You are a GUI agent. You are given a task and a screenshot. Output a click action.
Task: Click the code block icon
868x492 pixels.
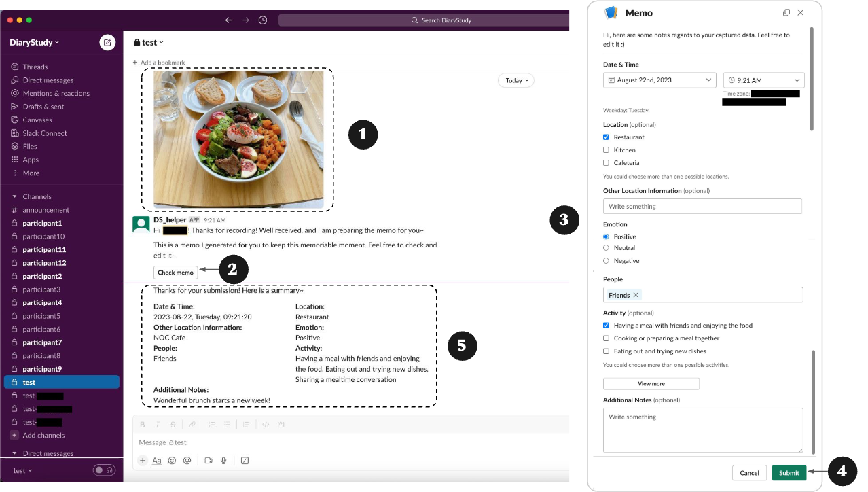pos(281,425)
